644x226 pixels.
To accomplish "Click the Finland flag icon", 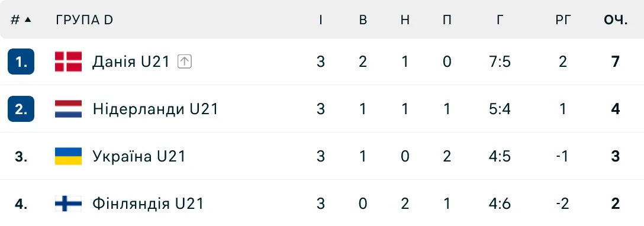I will click(x=68, y=204).
